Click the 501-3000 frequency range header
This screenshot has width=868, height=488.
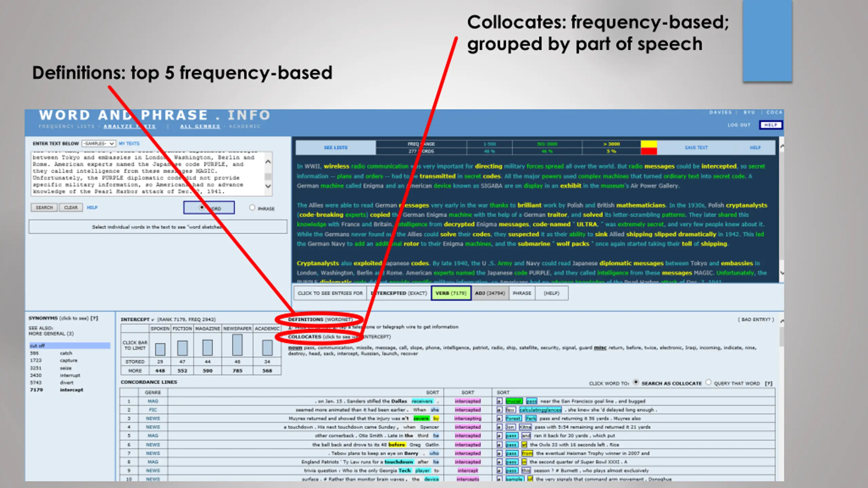(547, 144)
